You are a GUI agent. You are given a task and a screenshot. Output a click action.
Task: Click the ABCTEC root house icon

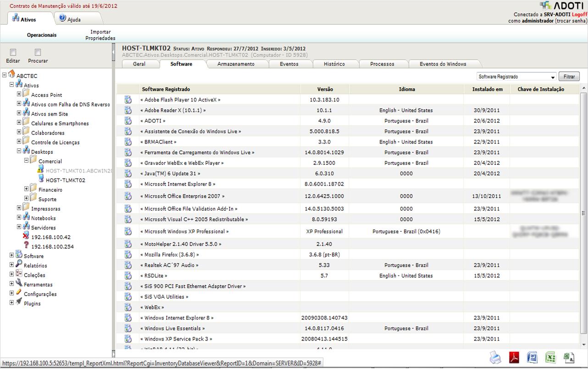point(11,74)
